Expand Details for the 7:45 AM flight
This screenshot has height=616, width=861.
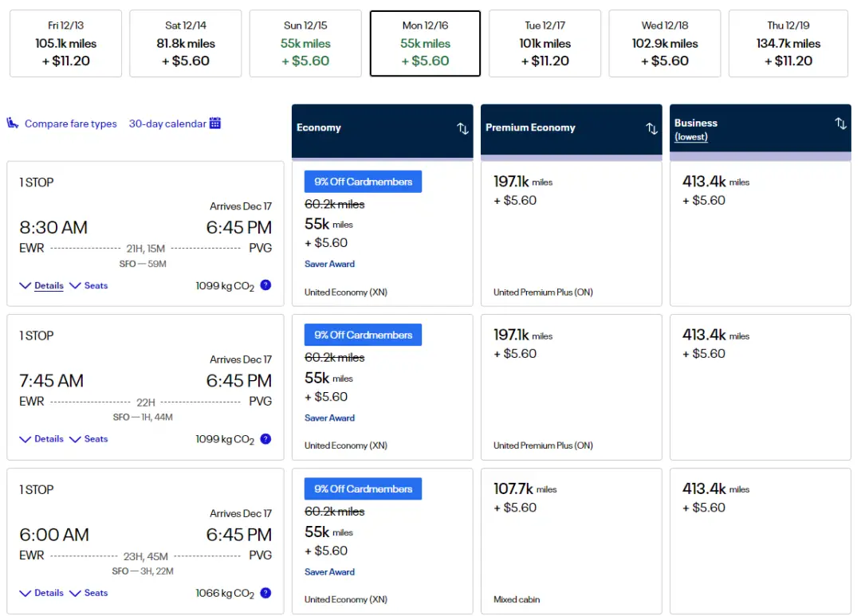coord(41,439)
